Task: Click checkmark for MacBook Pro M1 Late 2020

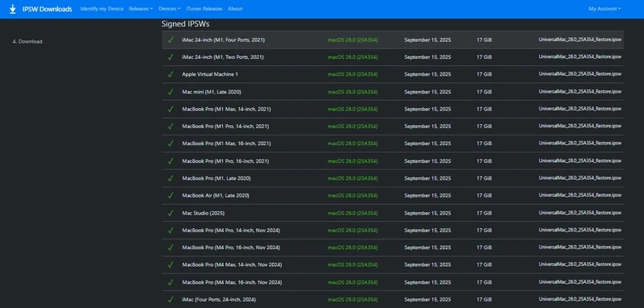Action: (x=171, y=178)
